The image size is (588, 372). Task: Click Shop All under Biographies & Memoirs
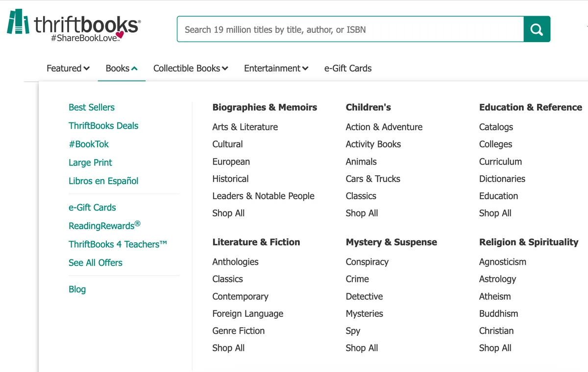coord(228,213)
